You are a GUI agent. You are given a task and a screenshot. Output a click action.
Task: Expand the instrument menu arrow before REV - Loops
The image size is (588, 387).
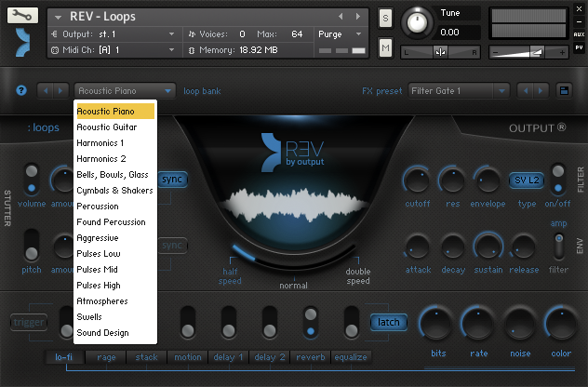click(58, 17)
